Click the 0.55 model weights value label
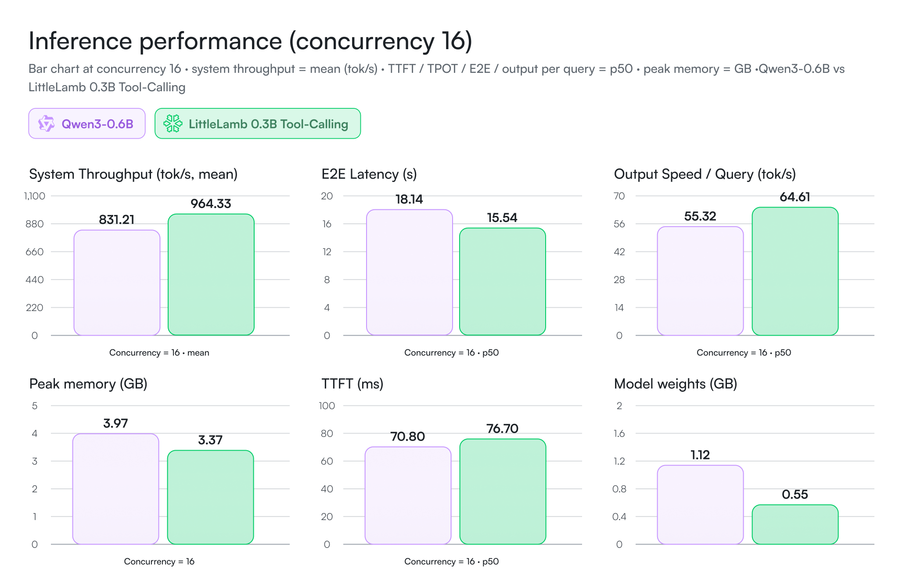899x588 pixels. pyautogui.click(x=795, y=494)
